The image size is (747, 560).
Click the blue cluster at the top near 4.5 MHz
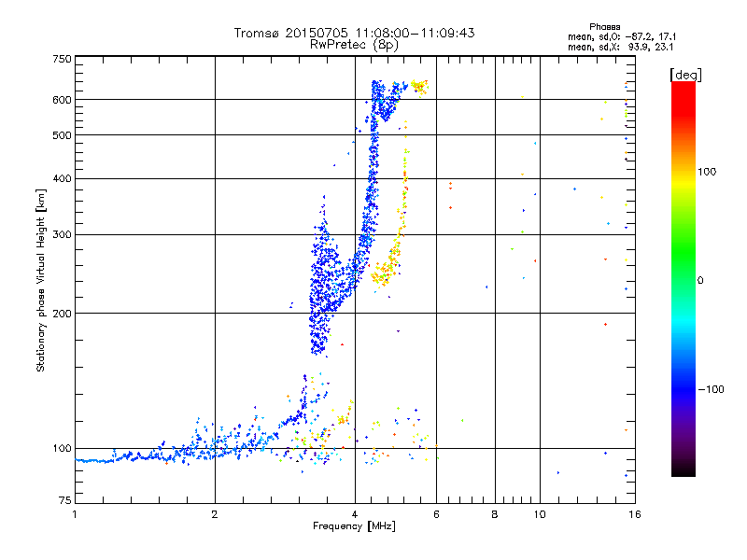coord(386,100)
